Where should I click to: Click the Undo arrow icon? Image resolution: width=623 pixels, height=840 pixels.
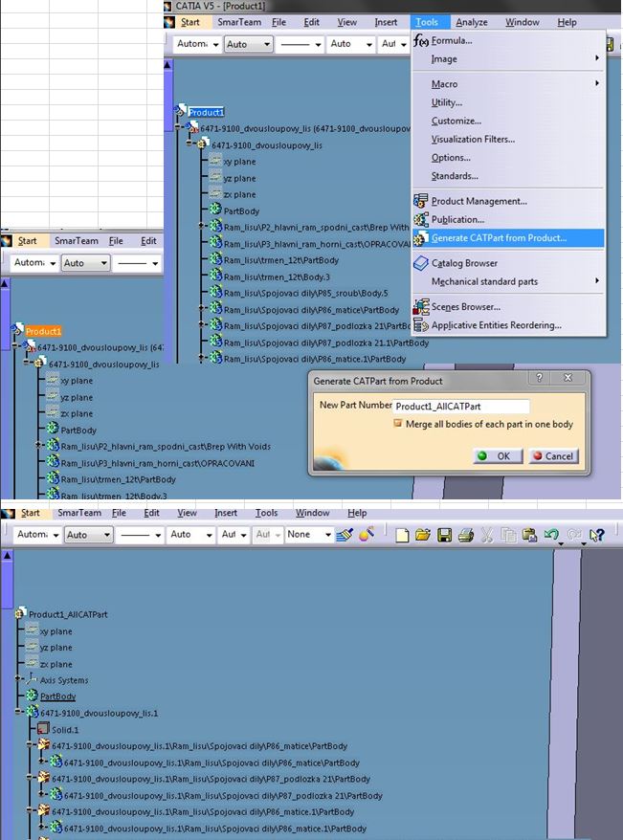(x=550, y=536)
